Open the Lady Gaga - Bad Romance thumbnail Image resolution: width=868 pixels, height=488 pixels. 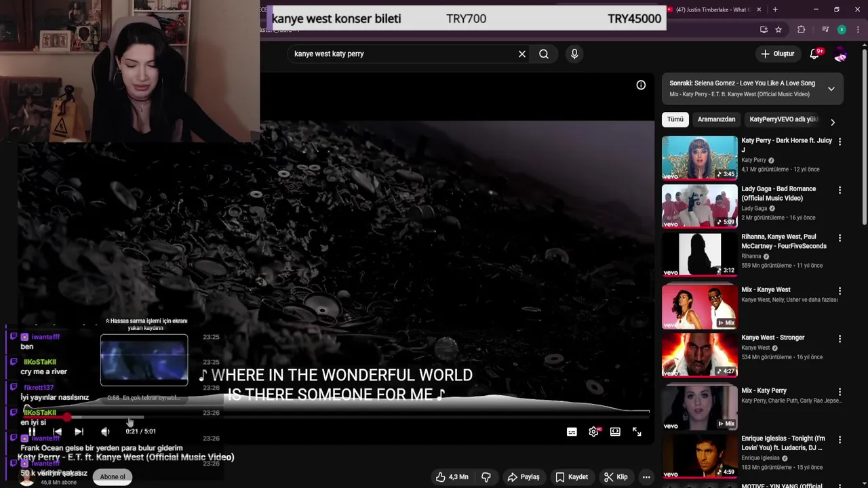[699, 205]
